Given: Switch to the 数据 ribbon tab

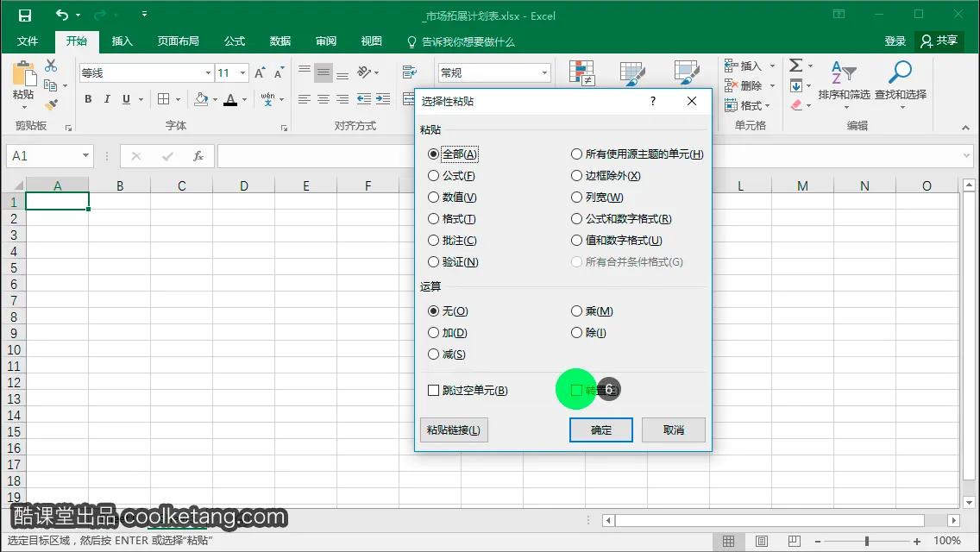Looking at the screenshot, I should point(280,41).
